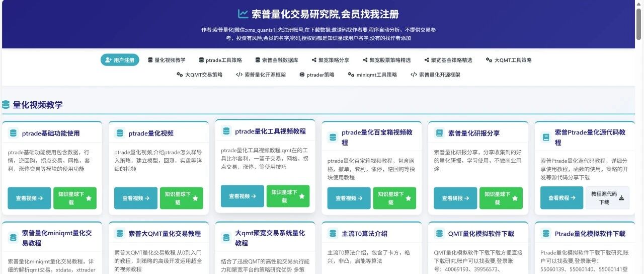This screenshot has width=644, height=274.
Task: Click the 量化视频教学 section heading
Action: click(x=38, y=105)
